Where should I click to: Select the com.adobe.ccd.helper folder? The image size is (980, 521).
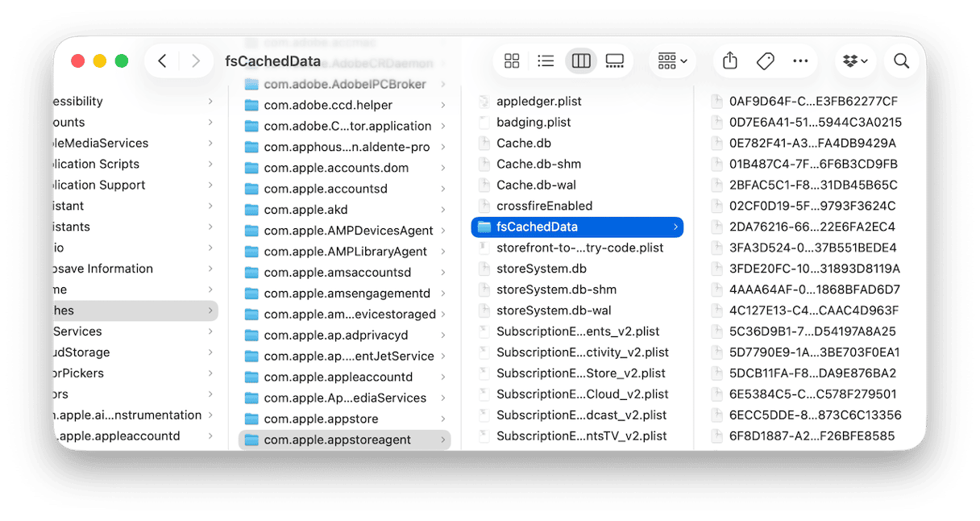[345, 105]
